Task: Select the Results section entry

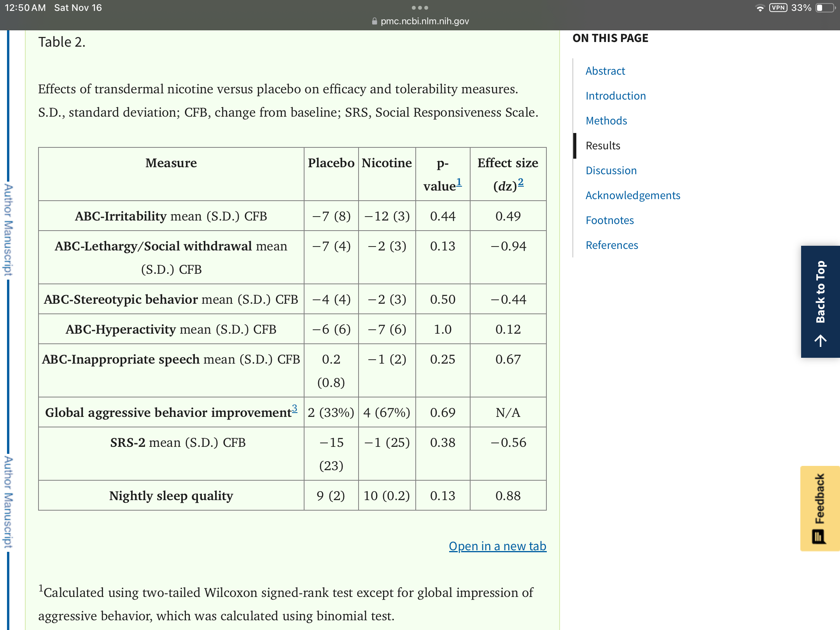Action: (x=603, y=145)
